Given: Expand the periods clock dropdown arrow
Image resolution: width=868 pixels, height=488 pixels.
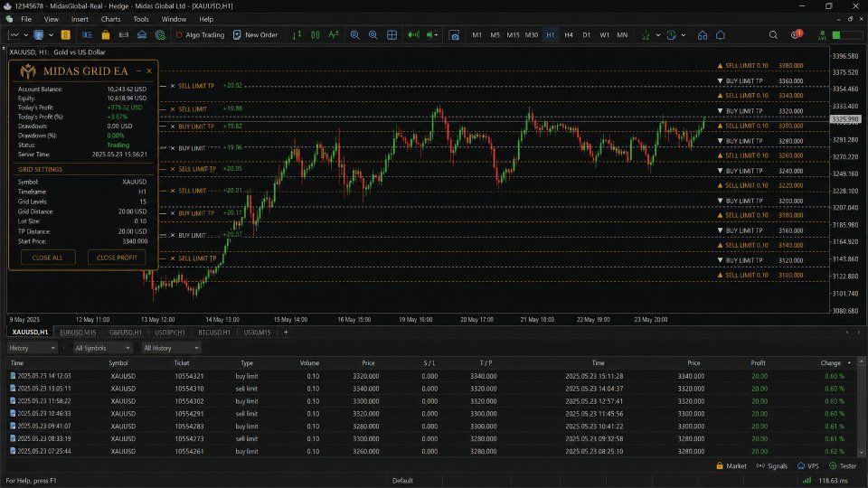Looking at the screenshot, I should (684, 35).
